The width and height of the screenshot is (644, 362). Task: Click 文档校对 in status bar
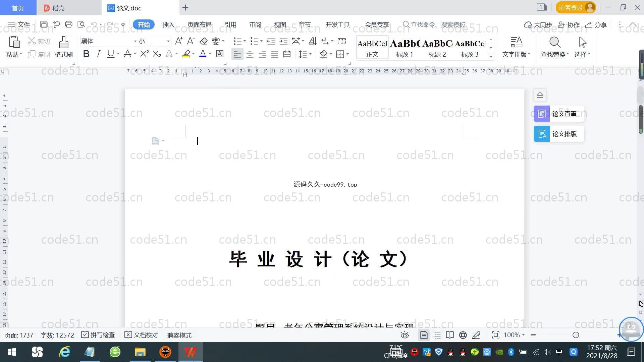[x=141, y=335]
